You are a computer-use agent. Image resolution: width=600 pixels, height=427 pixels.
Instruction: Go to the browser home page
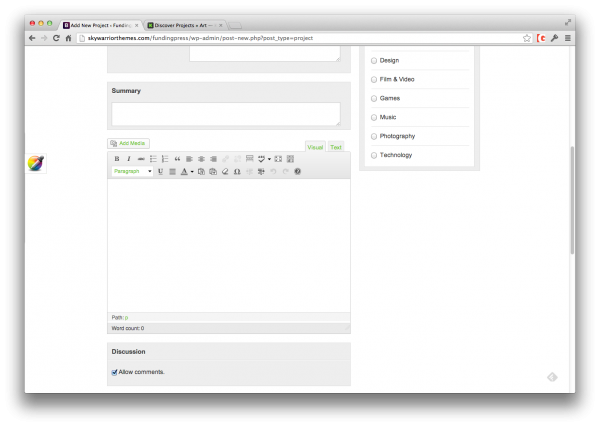(68, 38)
